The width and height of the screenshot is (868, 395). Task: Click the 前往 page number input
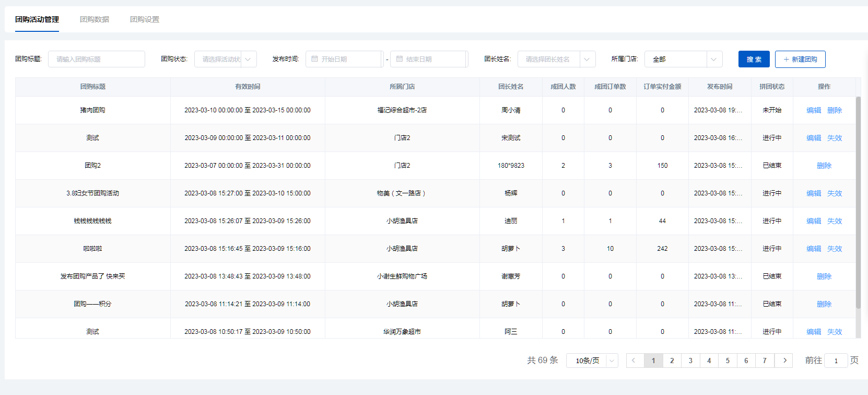(x=836, y=361)
